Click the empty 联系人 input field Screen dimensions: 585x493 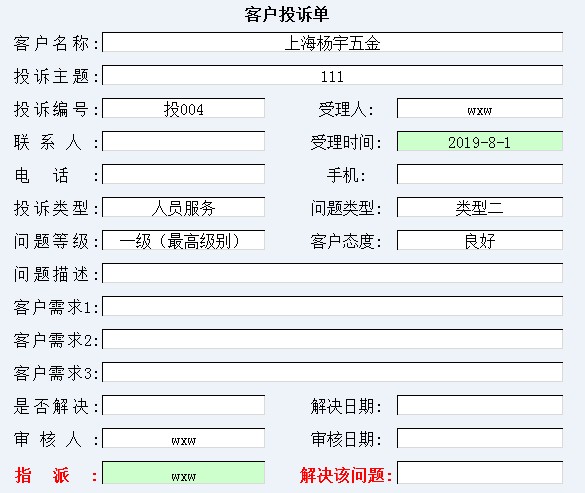(x=184, y=141)
